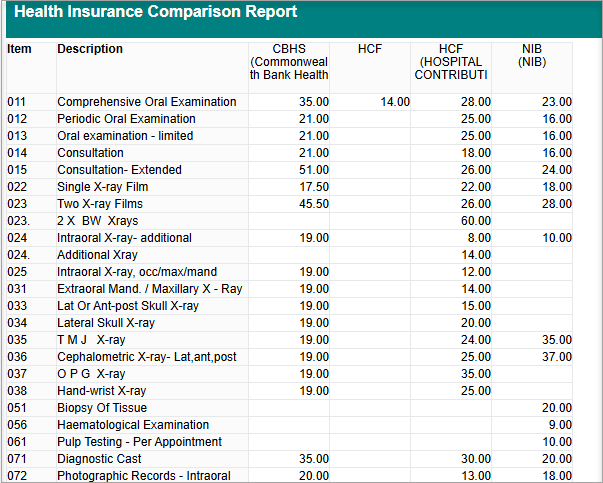The height and width of the screenshot is (483, 603).
Task: Select the Item column header
Action: [19, 49]
